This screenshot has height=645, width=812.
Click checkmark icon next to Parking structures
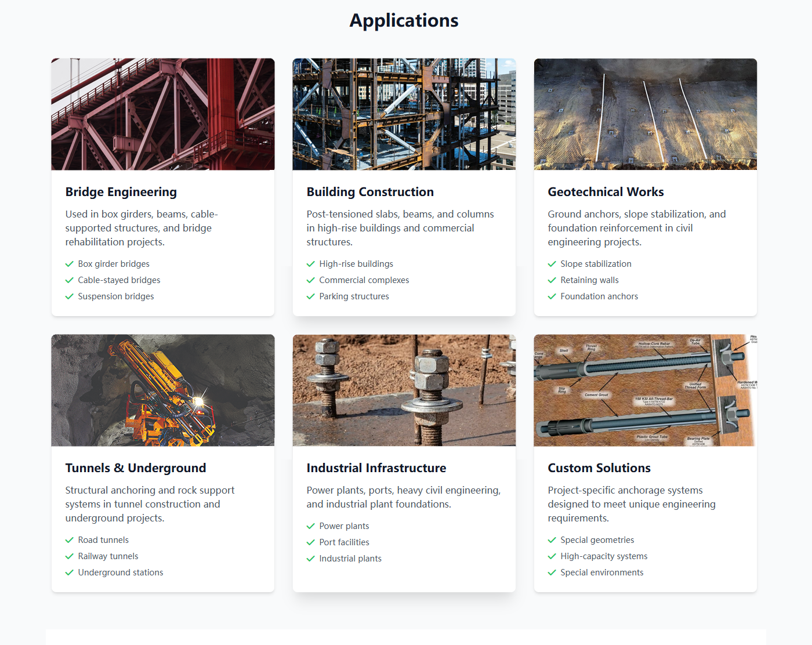click(311, 296)
